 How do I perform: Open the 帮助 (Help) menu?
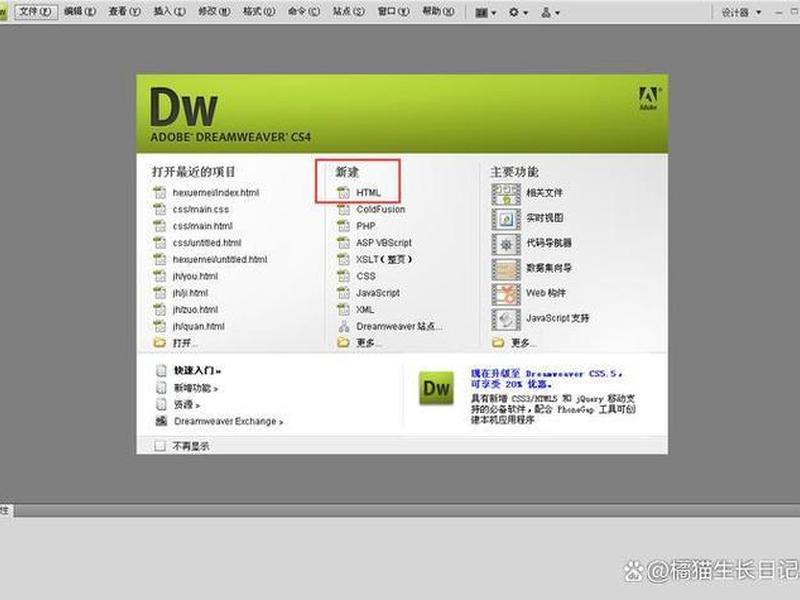coord(438,11)
